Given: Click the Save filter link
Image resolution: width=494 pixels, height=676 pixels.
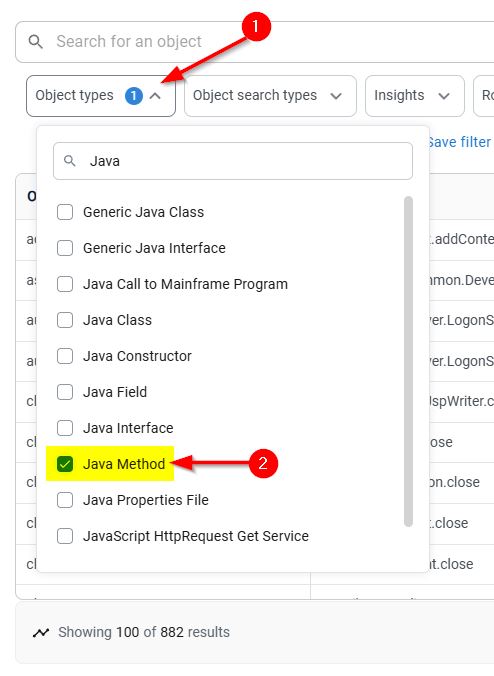Looking at the screenshot, I should click(460, 142).
